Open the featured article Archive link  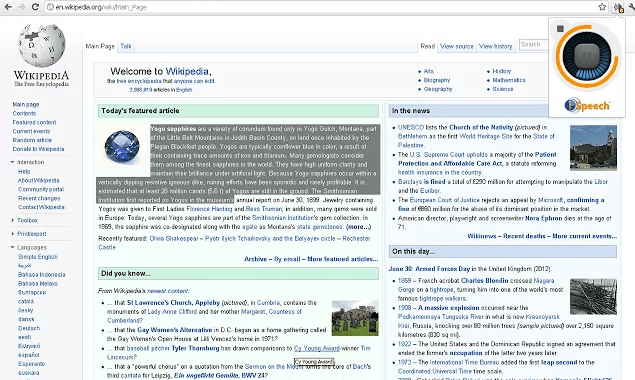[x=256, y=259]
